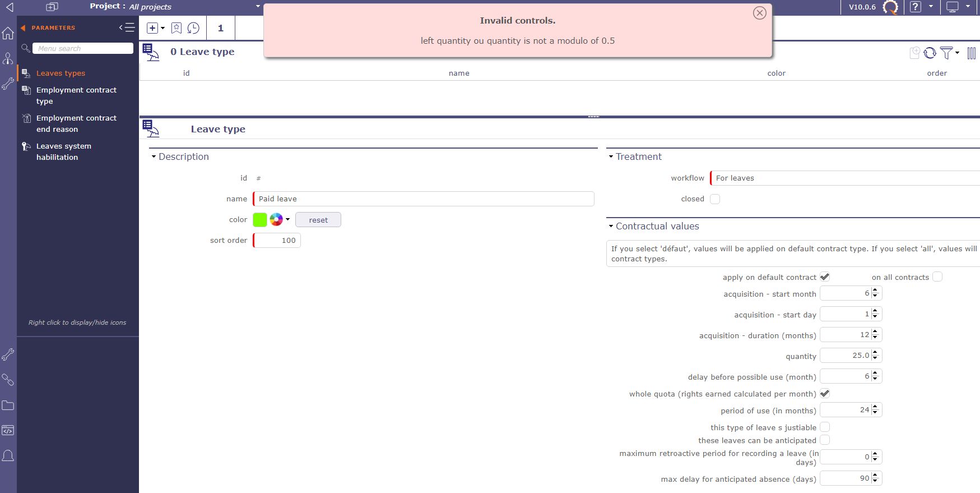The width and height of the screenshot is (980, 493).
Task: Sort by the order column header
Action: pyautogui.click(x=937, y=73)
